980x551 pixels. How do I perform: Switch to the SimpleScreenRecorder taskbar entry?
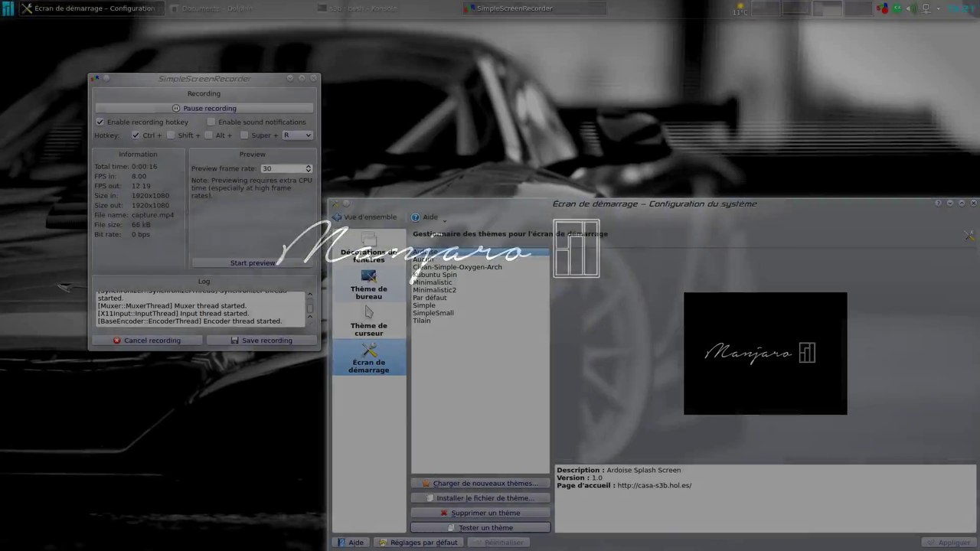coord(534,8)
